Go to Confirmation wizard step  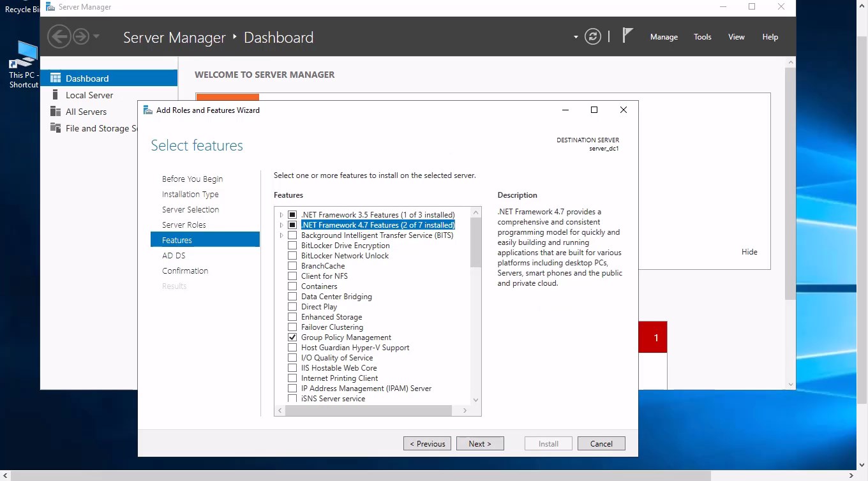point(185,271)
